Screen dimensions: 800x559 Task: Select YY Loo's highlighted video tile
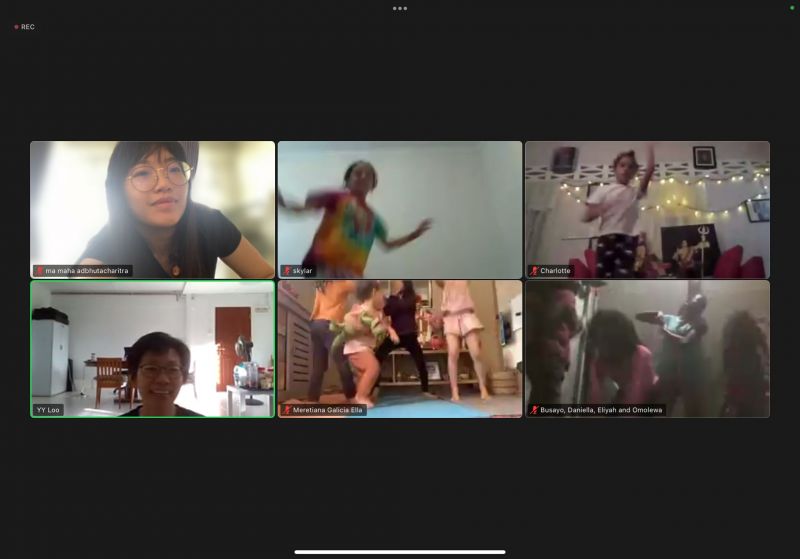[153, 349]
